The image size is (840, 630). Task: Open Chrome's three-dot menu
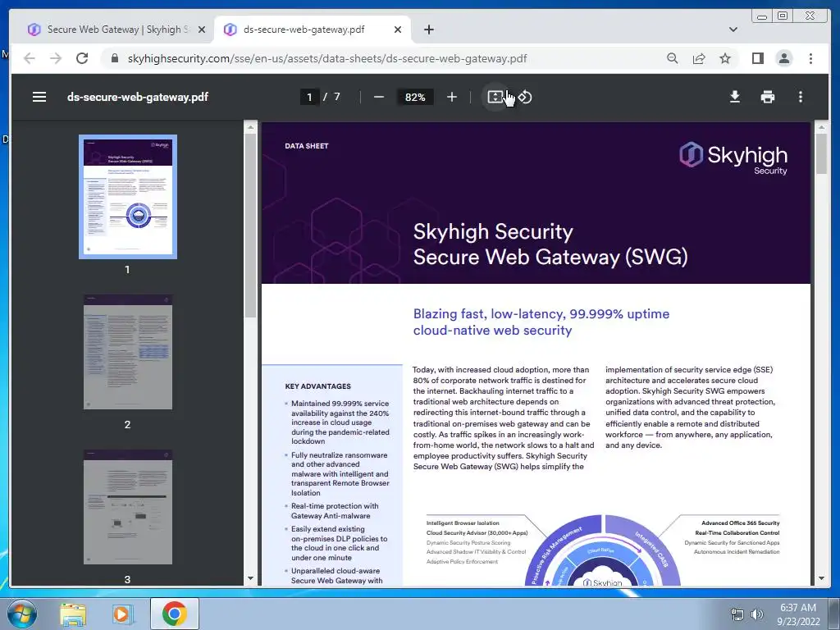[x=810, y=58]
